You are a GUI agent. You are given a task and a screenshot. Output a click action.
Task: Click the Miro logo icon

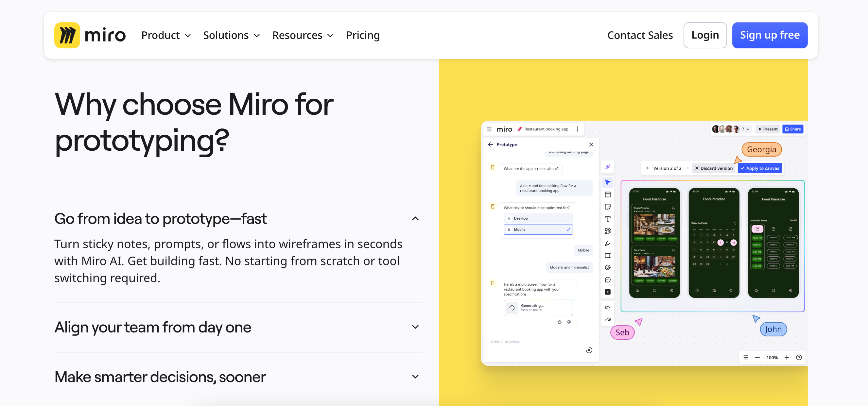coord(67,35)
